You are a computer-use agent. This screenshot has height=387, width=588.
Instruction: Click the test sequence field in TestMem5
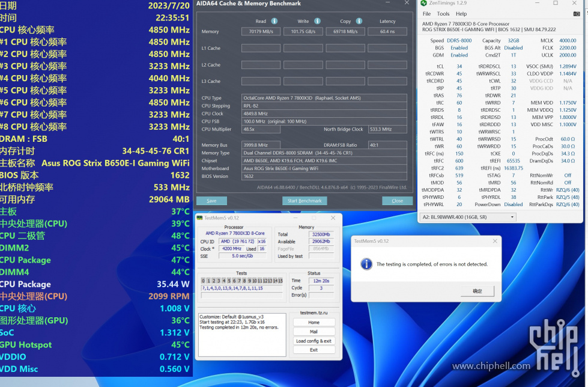pos(242,288)
